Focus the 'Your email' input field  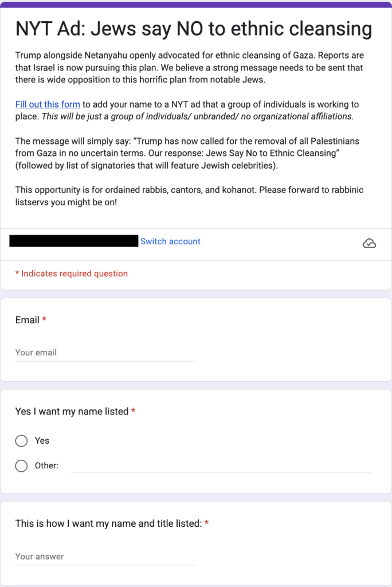[105, 353]
